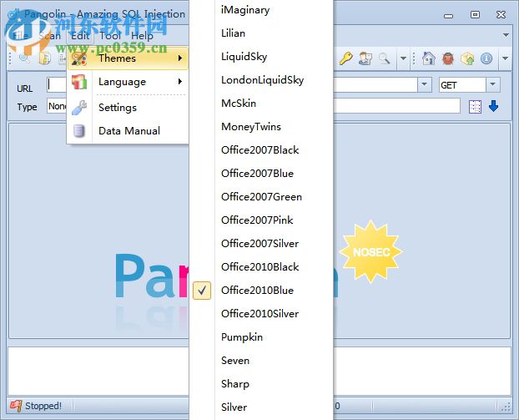The height and width of the screenshot is (420, 519).
Task: Select the Language menu entry
Action: (128, 82)
